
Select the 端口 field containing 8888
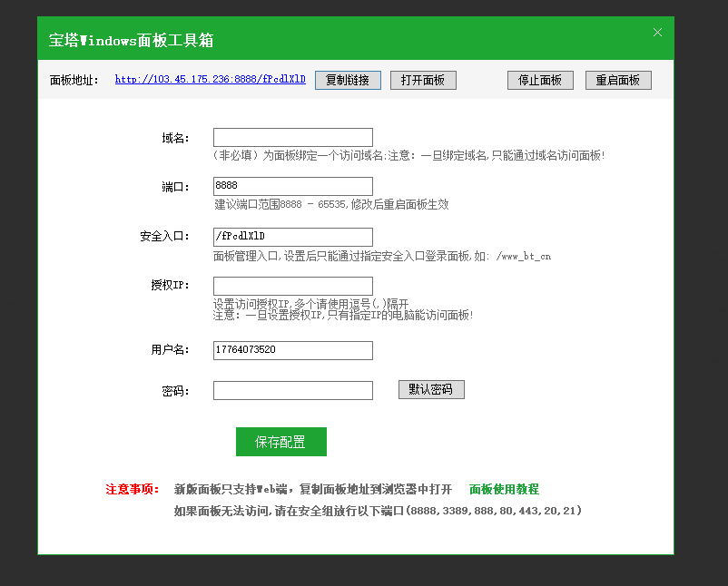coord(293,186)
